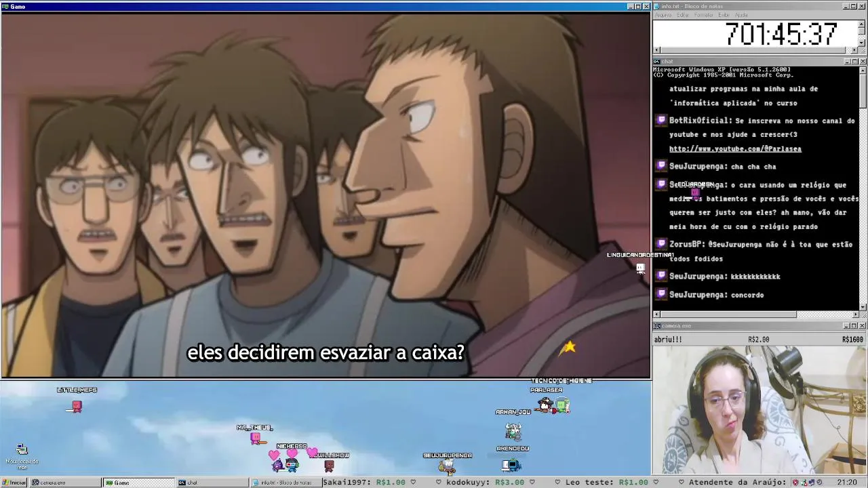Select the NICHEBSS avatar character
This screenshot has width=868, height=488.
292,464
